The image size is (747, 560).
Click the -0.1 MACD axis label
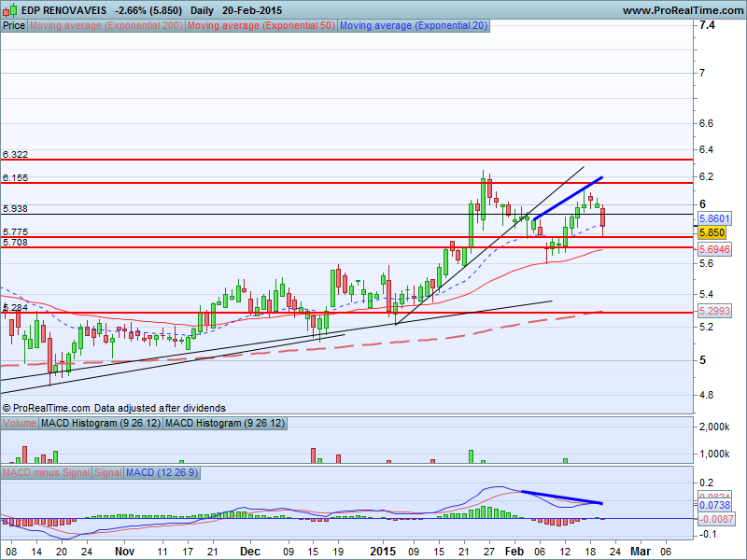[706, 534]
